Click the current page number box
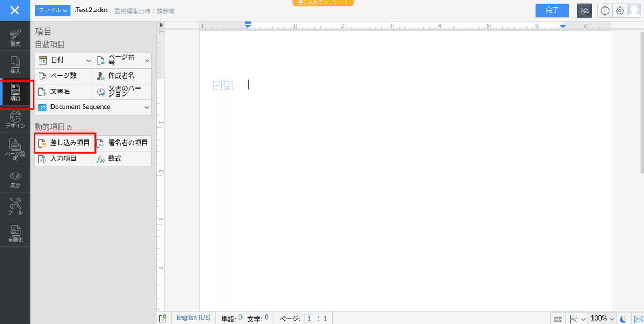This screenshot has height=324, width=644. coord(309,319)
